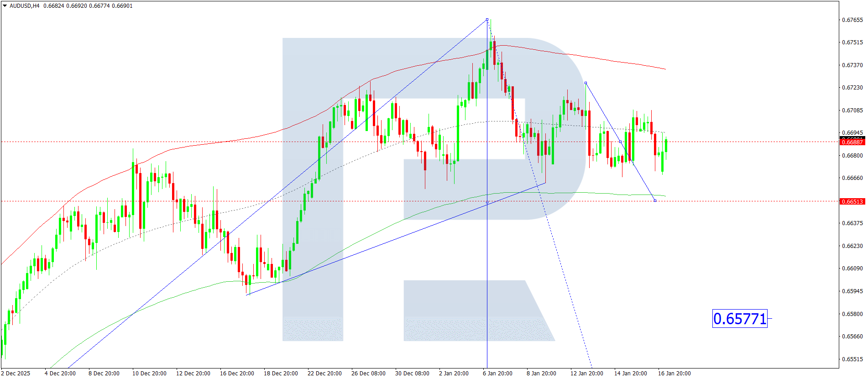Click the 16 Jan 20:00 date label

tap(674, 374)
